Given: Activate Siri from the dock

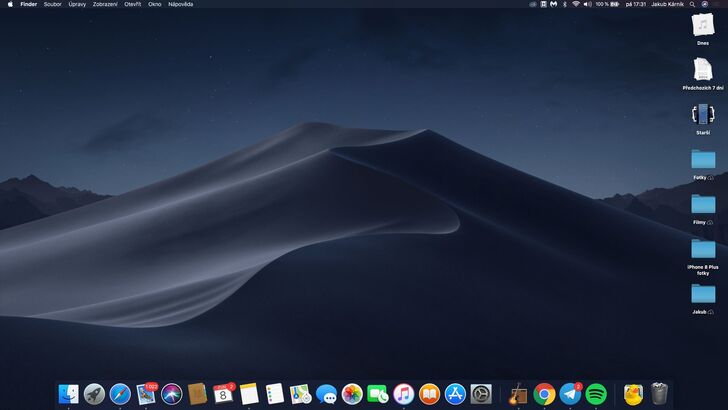Looking at the screenshot, I should point(171,394).
